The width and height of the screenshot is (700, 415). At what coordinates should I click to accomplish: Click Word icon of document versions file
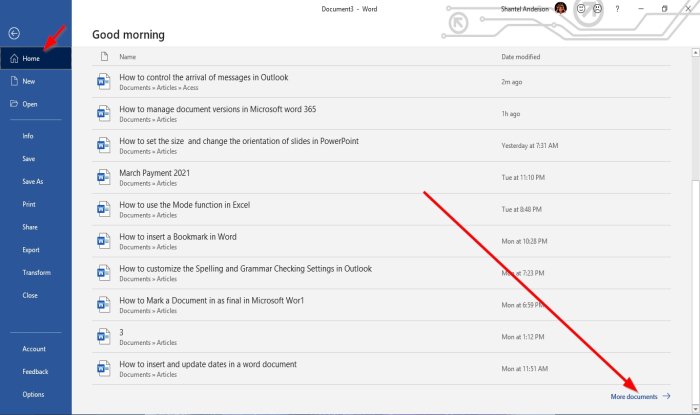pyautogui.click(x=104, y=114)
